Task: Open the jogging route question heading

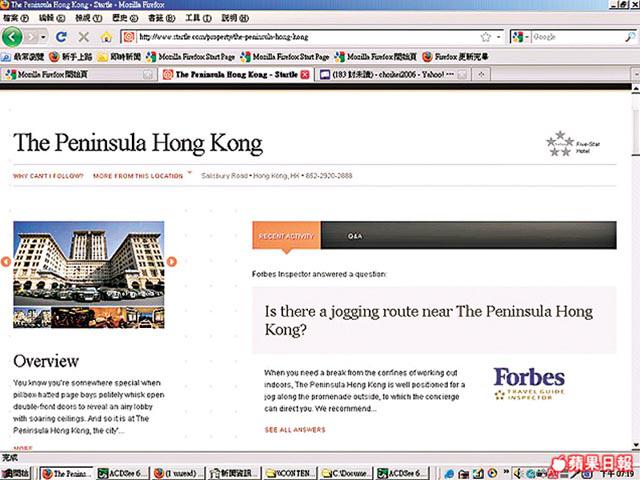Action: [429, 320]
